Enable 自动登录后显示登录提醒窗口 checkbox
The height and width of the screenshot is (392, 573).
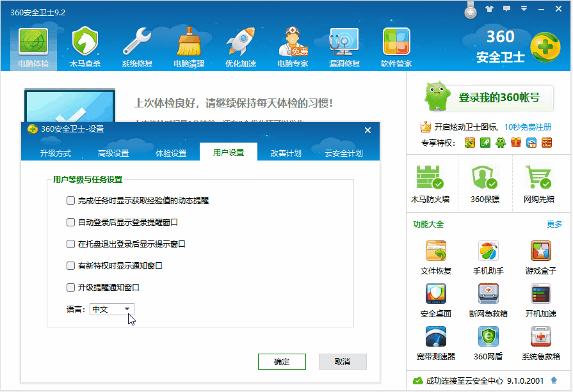click(70, 222)
